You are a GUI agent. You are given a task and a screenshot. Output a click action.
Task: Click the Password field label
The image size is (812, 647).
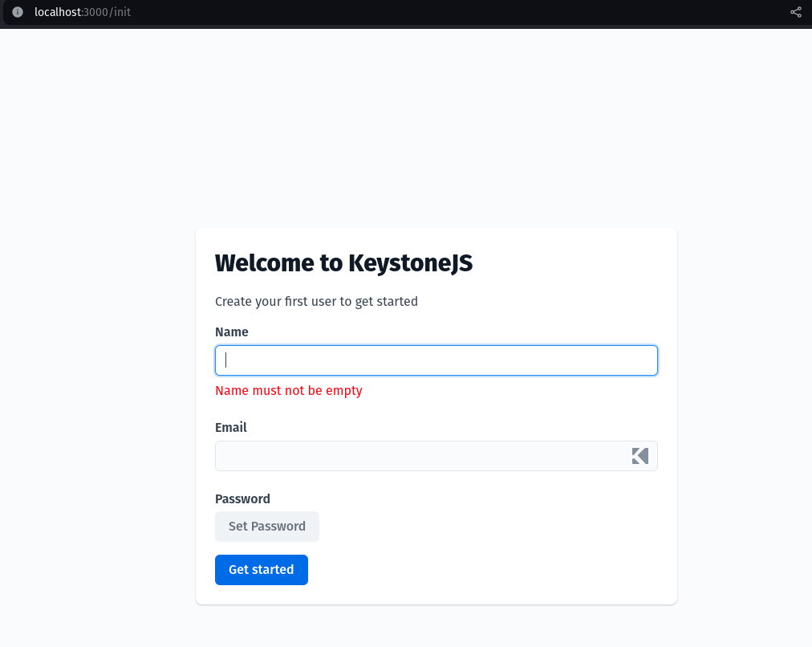[243, 498]
